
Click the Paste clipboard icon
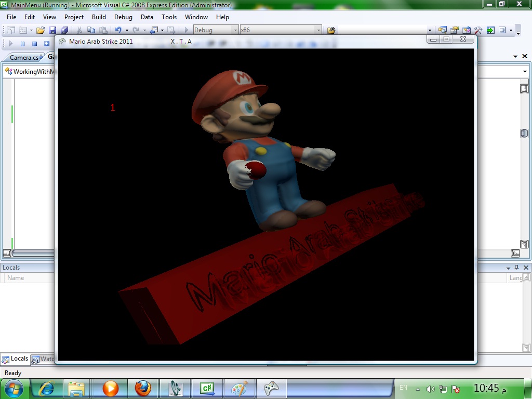tap(103, 30)
